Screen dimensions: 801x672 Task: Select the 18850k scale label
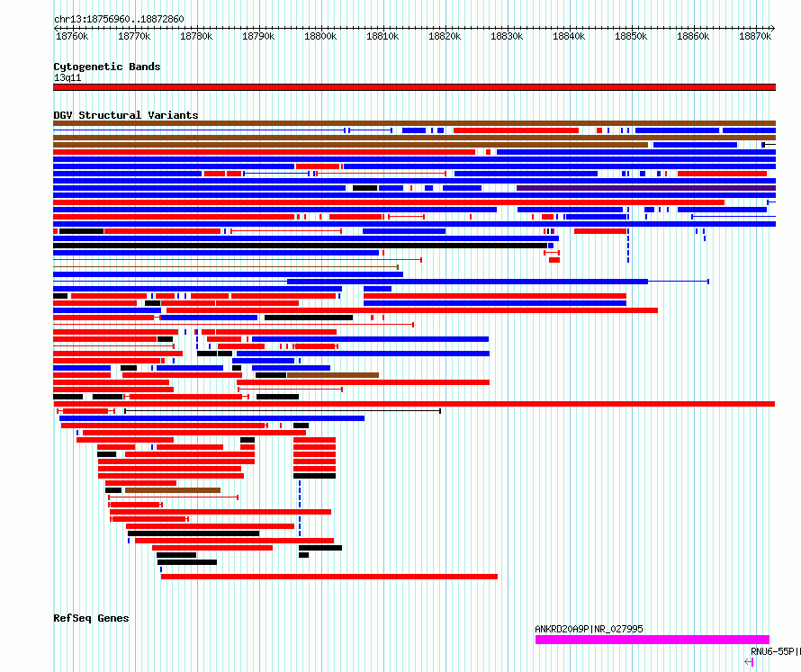click(x=631, y=36)
